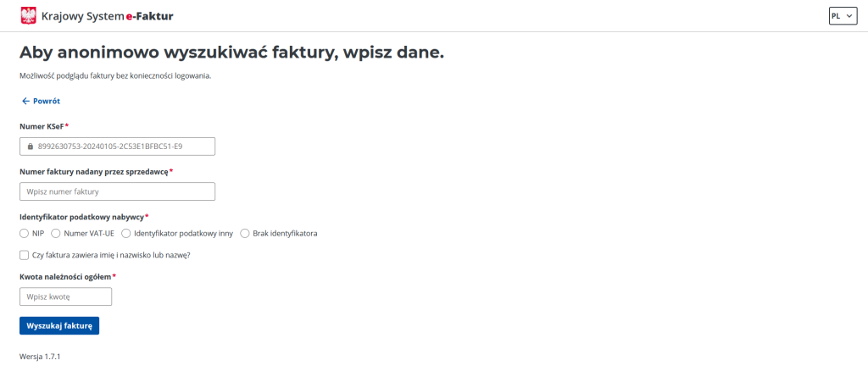Select the NIP radio button
This screenshot has height=371, width=868.
coord(24,233)
